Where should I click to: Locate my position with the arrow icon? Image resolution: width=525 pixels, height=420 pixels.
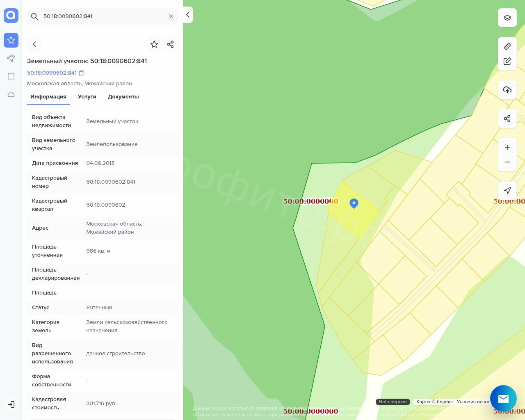click(507, 190)
